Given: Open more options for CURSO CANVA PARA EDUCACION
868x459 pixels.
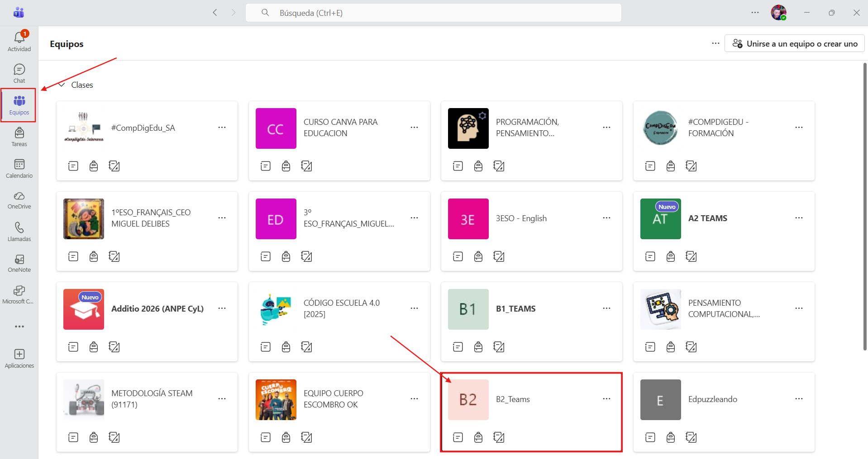Looking at the screenshot, I should (x=414, y=128).
